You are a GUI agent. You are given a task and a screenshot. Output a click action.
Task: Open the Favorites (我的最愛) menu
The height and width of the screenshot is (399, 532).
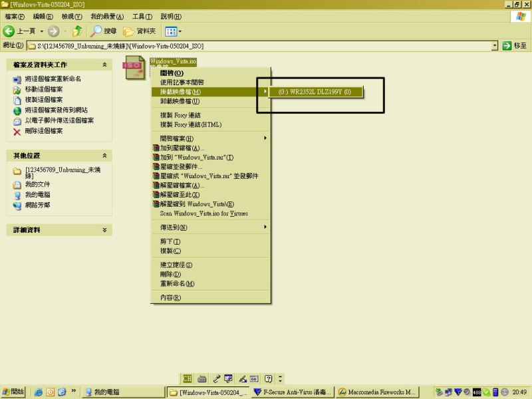107,16
